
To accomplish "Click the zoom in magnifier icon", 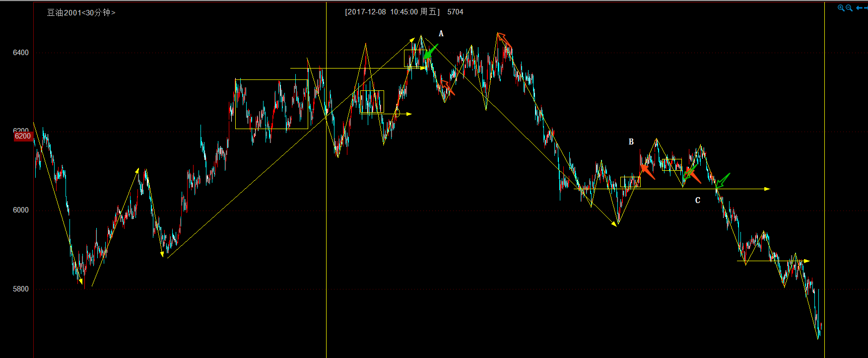I will tap(841, 8).
